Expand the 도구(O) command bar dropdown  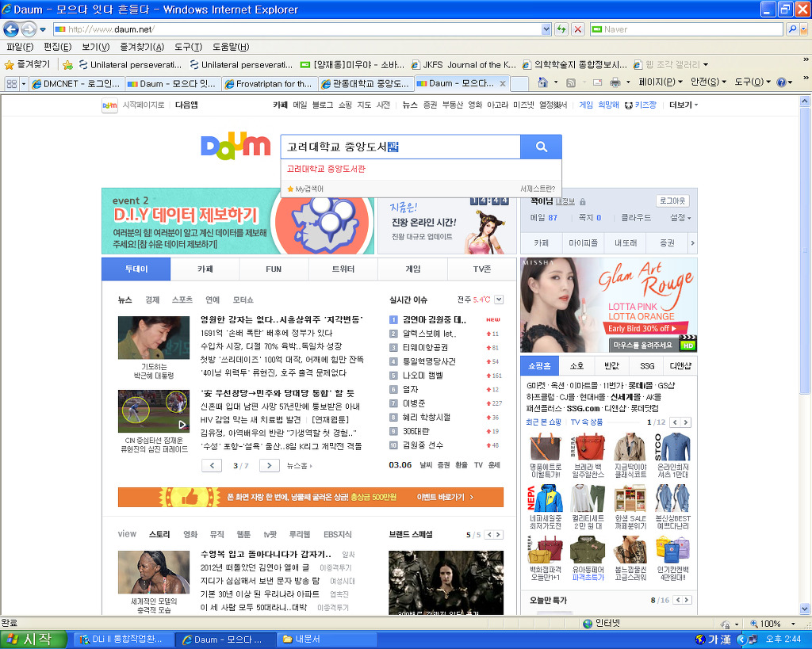(x=753, y=82)
